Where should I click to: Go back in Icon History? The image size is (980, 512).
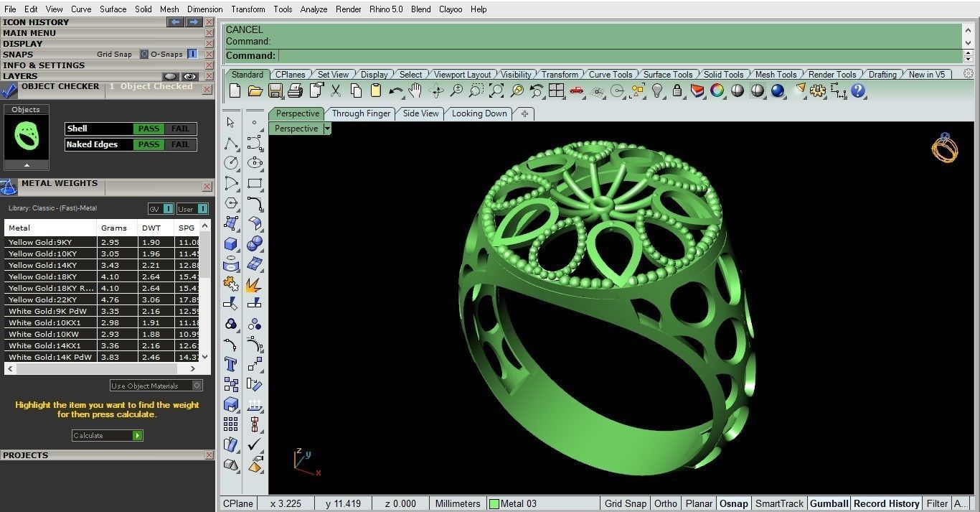(175, 22)
